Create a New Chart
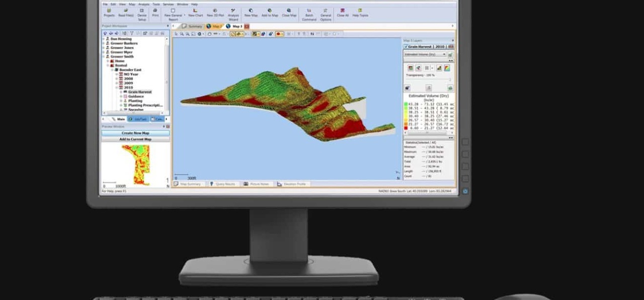Screen dimensions: 644x300 pos(195,13)
